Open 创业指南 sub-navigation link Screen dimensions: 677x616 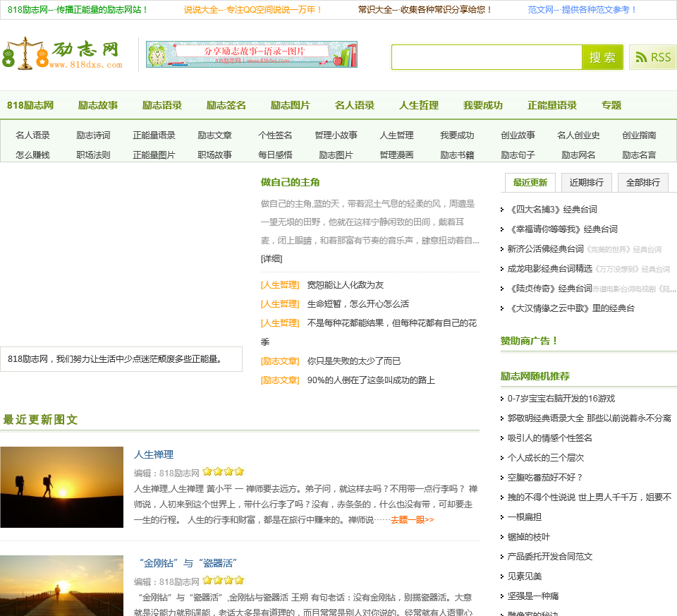click(x=639, y=135)
